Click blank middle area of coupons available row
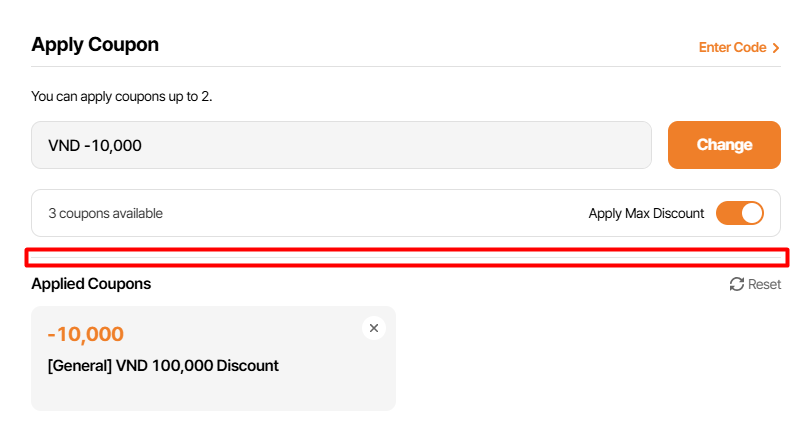Screen dimensions: 807x447 pos(380,213)
